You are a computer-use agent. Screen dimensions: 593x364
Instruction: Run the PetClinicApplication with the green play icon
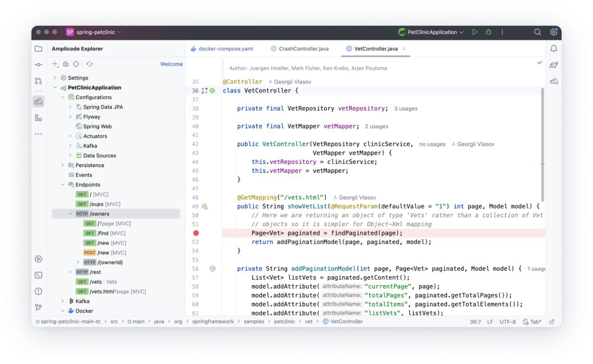pos(474,32)
